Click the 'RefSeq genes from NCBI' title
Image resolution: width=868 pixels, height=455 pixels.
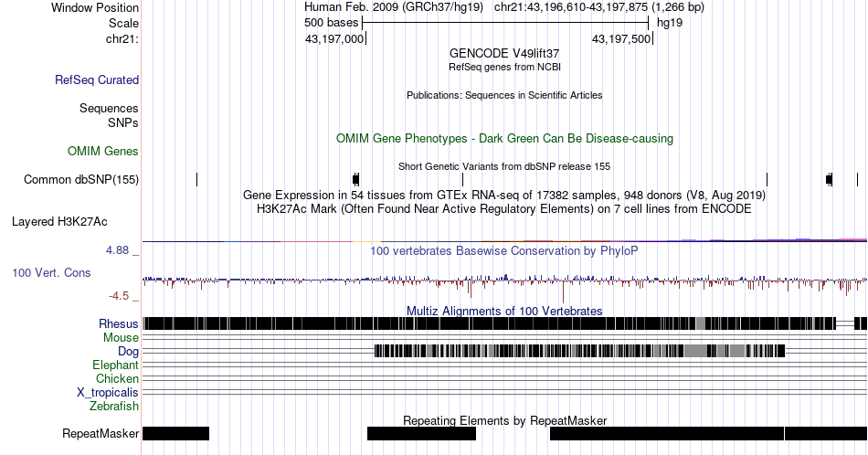click(504, 67)
